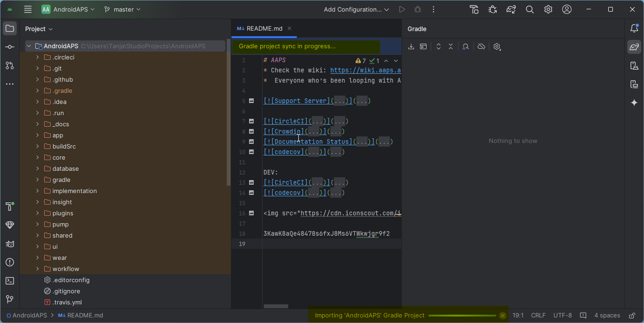Viewport: 644px width, 323px height.
Task: Open the Build hammer tool window
Action: pos(10,207)
